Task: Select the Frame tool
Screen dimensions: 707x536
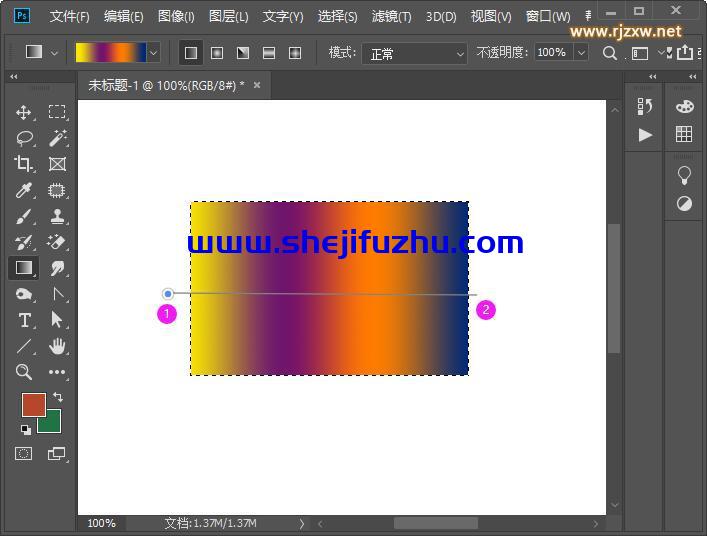Action: coord(57,164)
